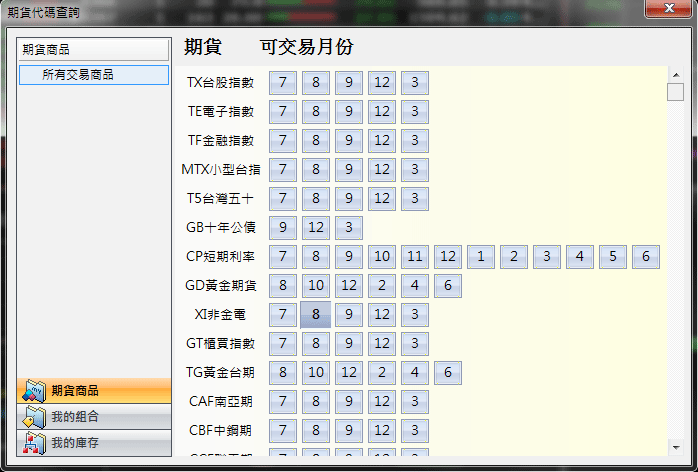
Task: Select month 7 for TX台股指數
Action: pos(283,82)
